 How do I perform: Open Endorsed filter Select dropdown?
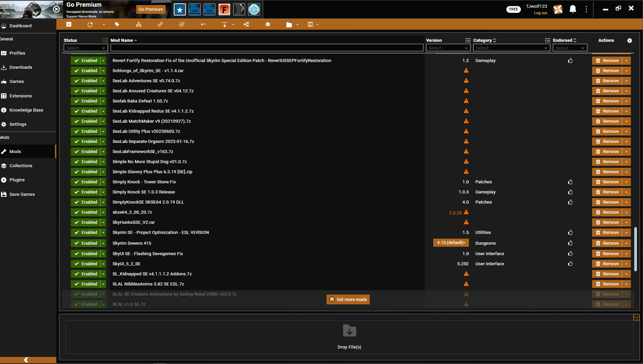(570, 48)
